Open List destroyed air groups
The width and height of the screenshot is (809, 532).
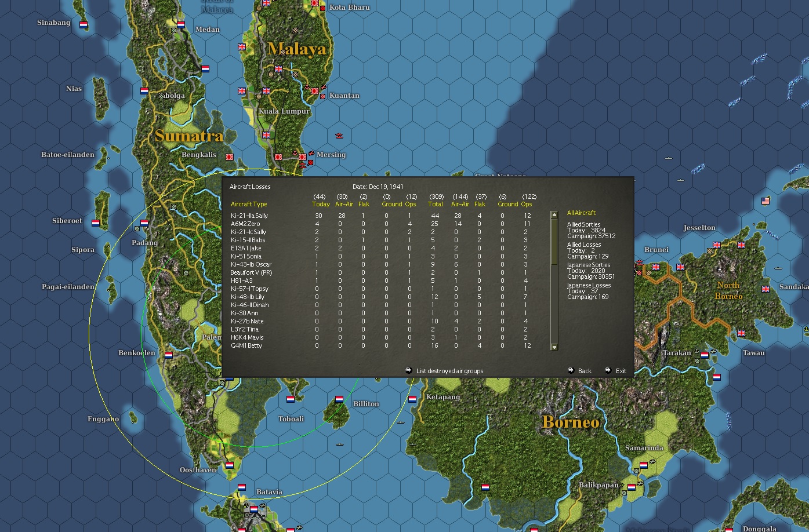pyautogui.click(x=449, y=371)
